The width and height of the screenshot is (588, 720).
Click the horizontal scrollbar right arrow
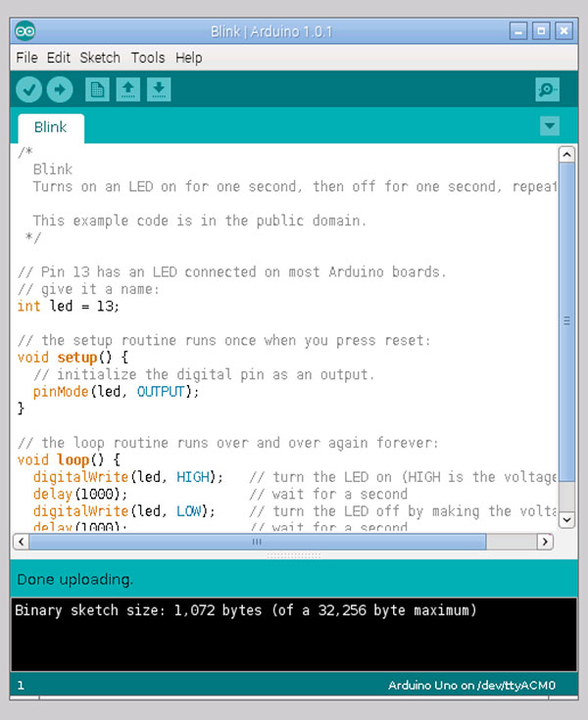545,542
